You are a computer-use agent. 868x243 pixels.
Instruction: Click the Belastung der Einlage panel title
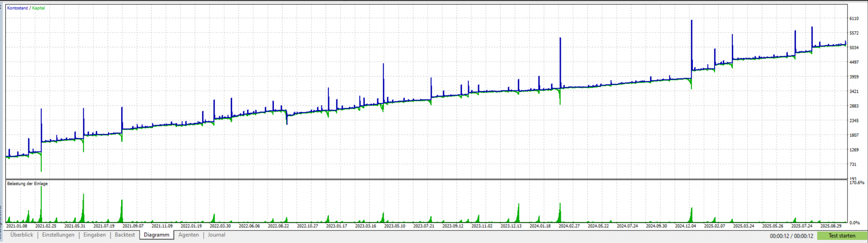(27, 184)
